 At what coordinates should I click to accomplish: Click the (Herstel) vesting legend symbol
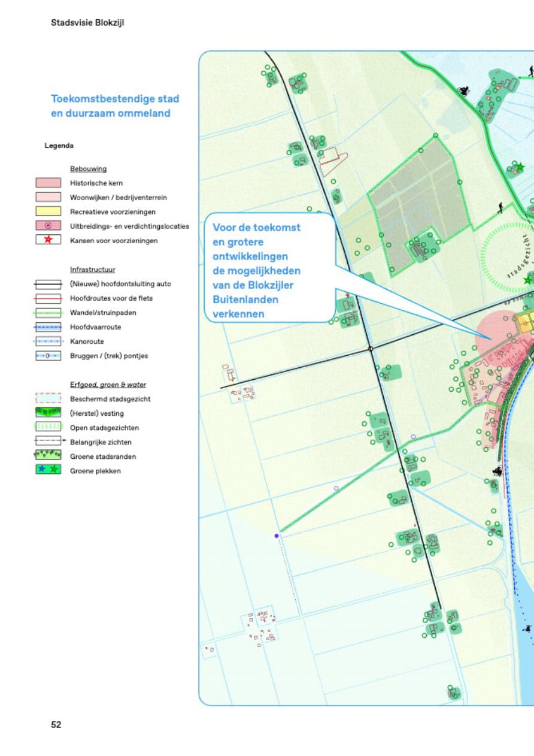[48, 413]
